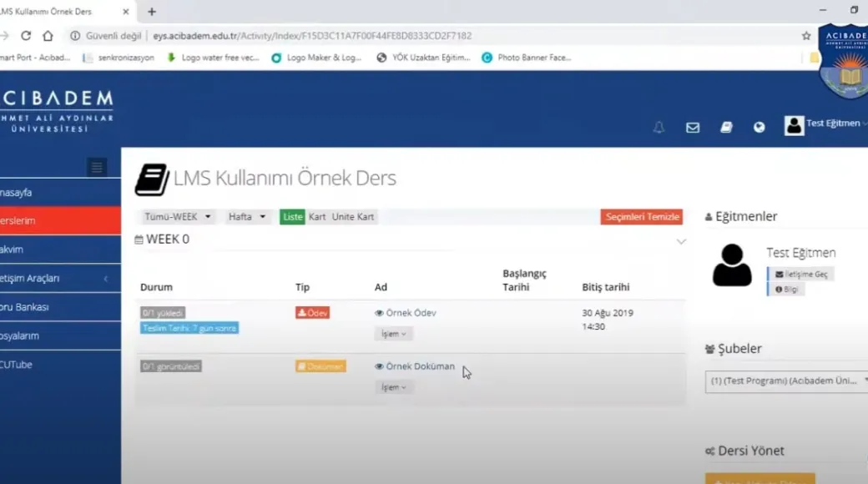Open the messages envelope icon
The image size is (868, 484).
(x=693, y=128)
